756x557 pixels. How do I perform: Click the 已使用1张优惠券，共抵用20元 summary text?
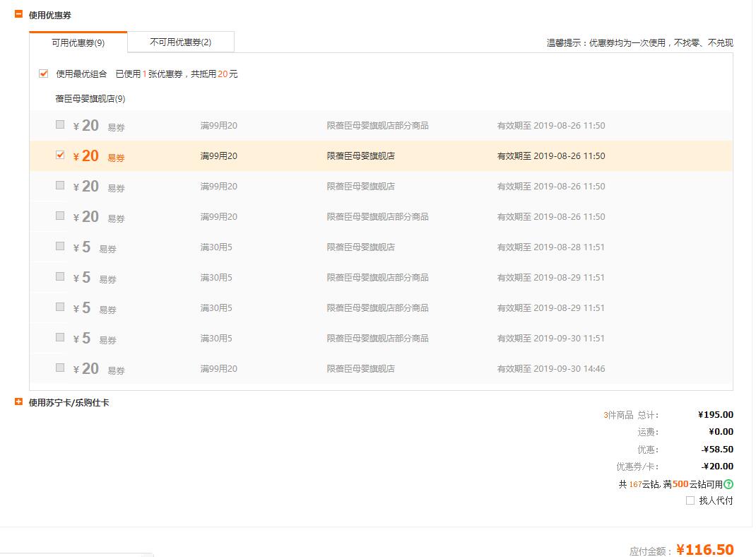177,74
